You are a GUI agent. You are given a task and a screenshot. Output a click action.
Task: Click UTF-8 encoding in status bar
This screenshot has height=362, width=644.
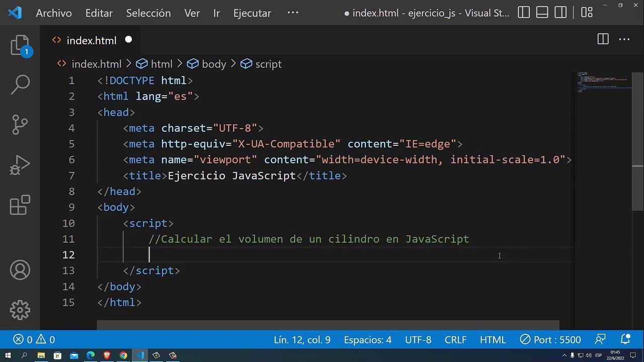418,340
